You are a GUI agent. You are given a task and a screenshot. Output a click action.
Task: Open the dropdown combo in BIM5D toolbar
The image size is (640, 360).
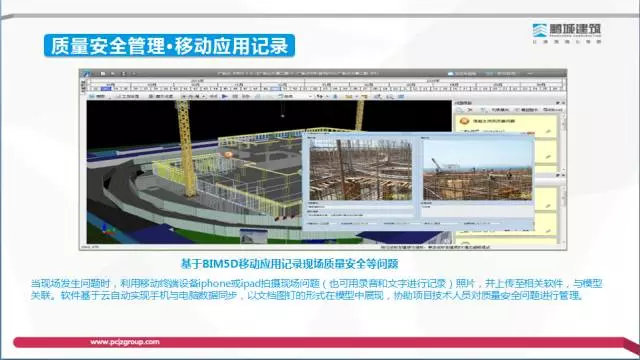(296, 97)
